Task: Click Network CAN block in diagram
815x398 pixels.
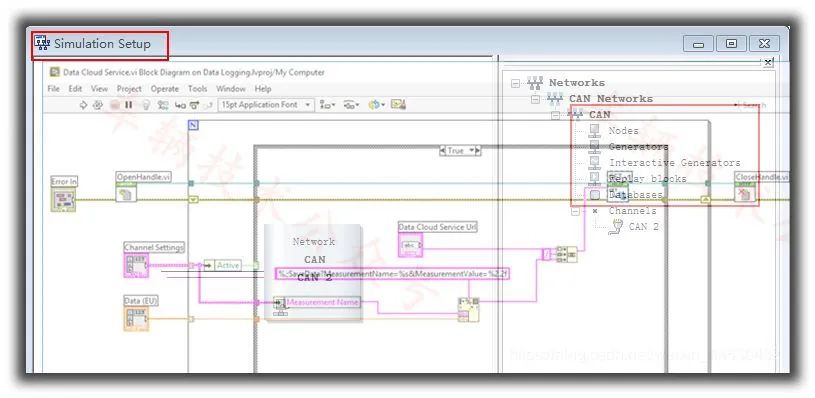Action: 313,273
